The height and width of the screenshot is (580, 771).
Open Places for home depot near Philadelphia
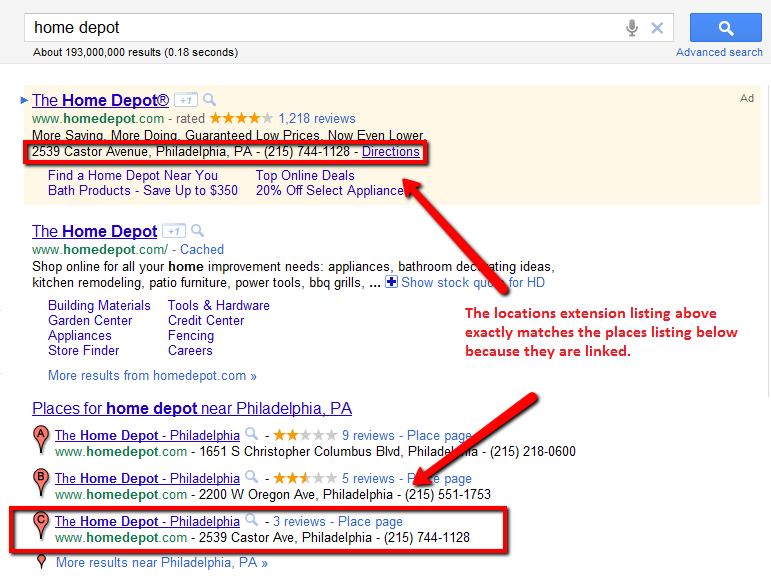point(192,409)
